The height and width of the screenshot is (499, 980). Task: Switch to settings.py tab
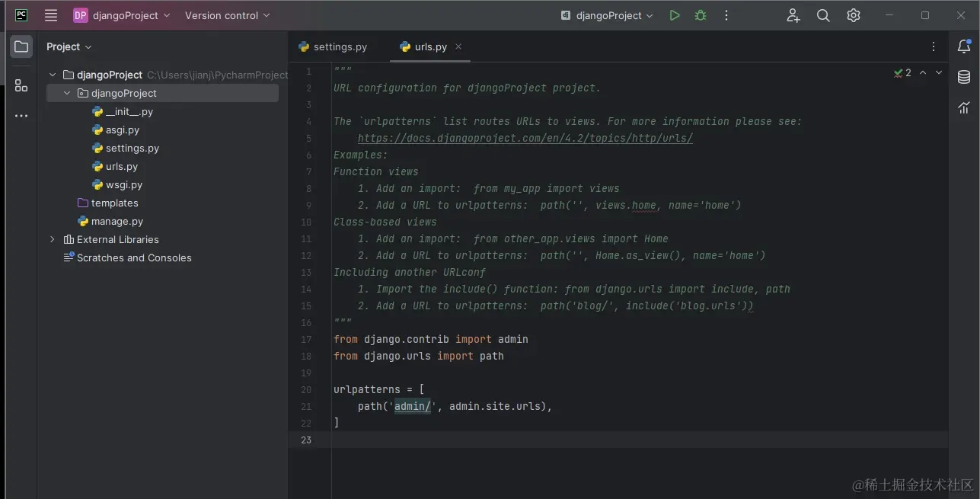point(333,46)
